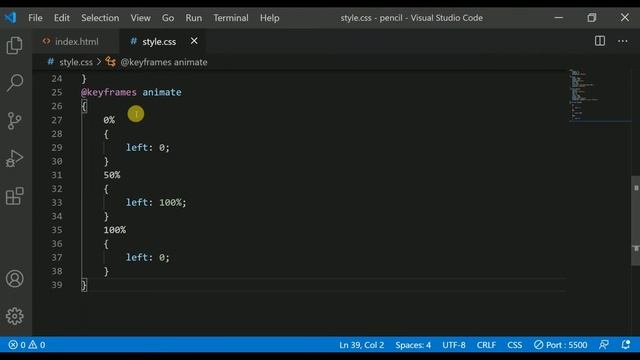Show warnings count in status bar
The height and width of the screenshot is (360, 640).
click(37, 345)
